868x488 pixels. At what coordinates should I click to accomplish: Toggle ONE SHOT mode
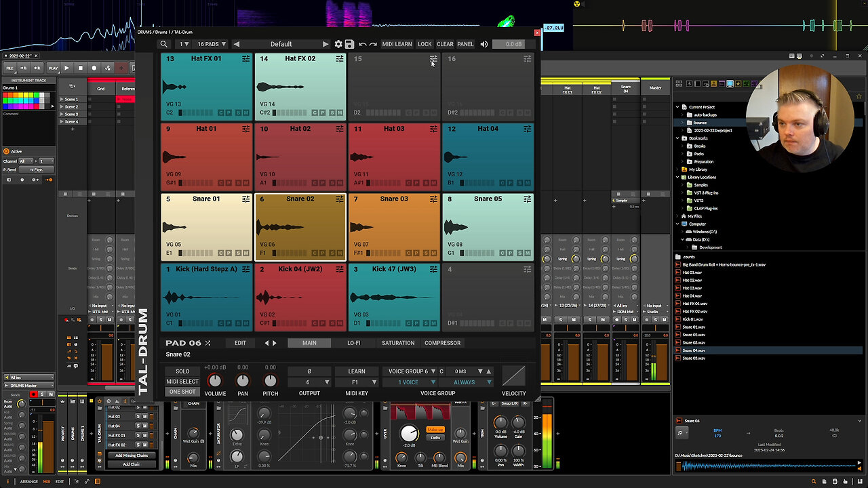coord(182,392)
